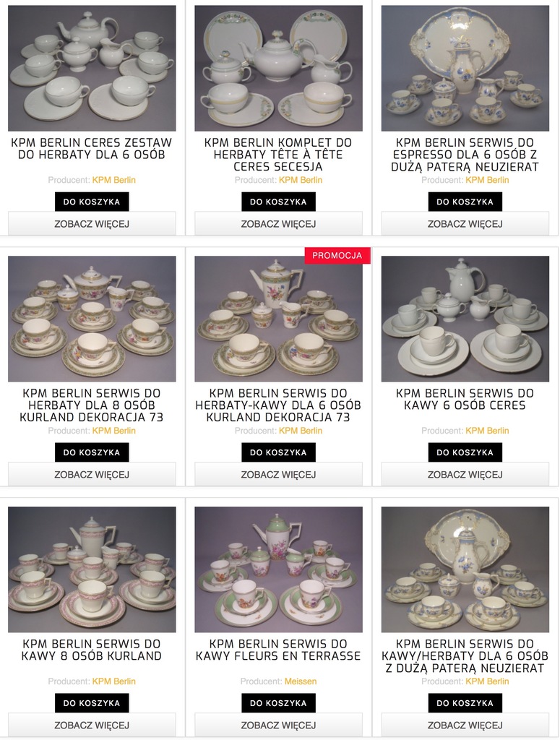
Task: Add the Ceres tea set for 6 to cart
Action: (x=92, y=202)
